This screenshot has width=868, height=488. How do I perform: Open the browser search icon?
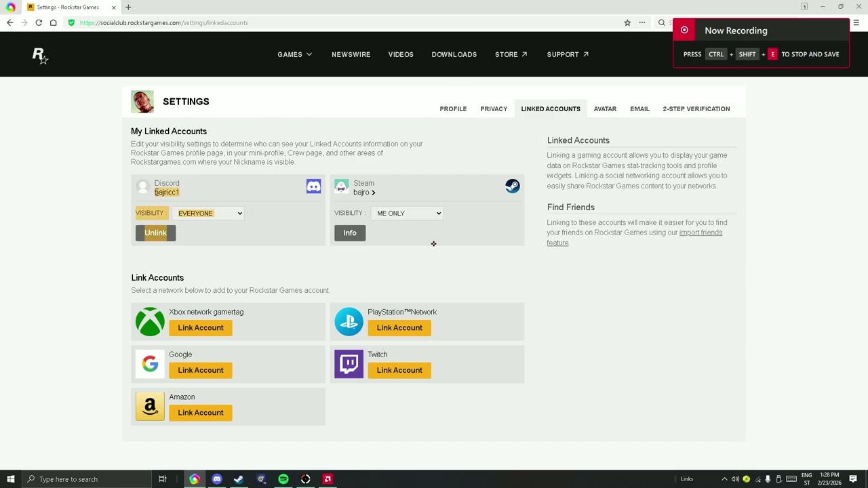662,22
